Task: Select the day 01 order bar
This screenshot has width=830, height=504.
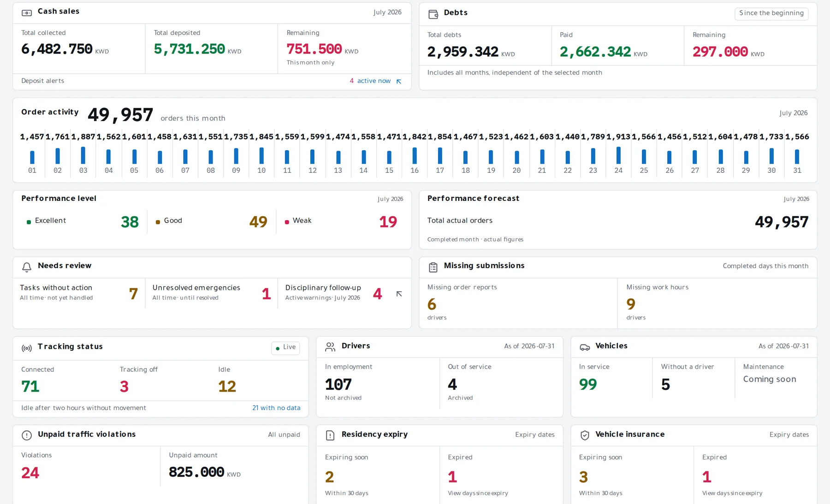Action: (x=32, y=157)
